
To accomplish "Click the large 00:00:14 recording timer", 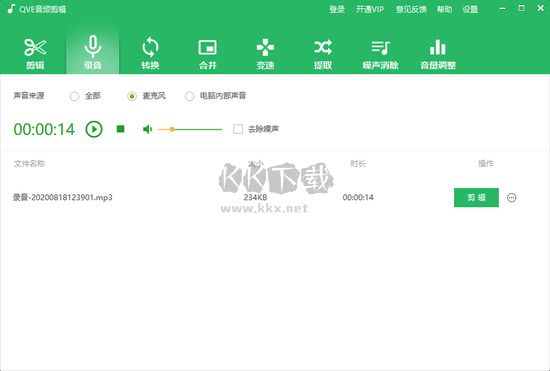I will [44, 129].
